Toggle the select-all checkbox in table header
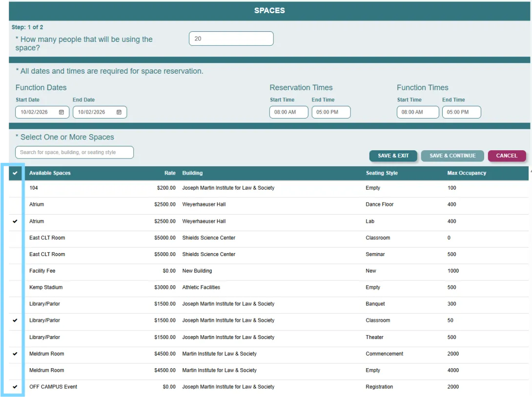The width and height of the screenshot is (532, 397). [15, 173]
